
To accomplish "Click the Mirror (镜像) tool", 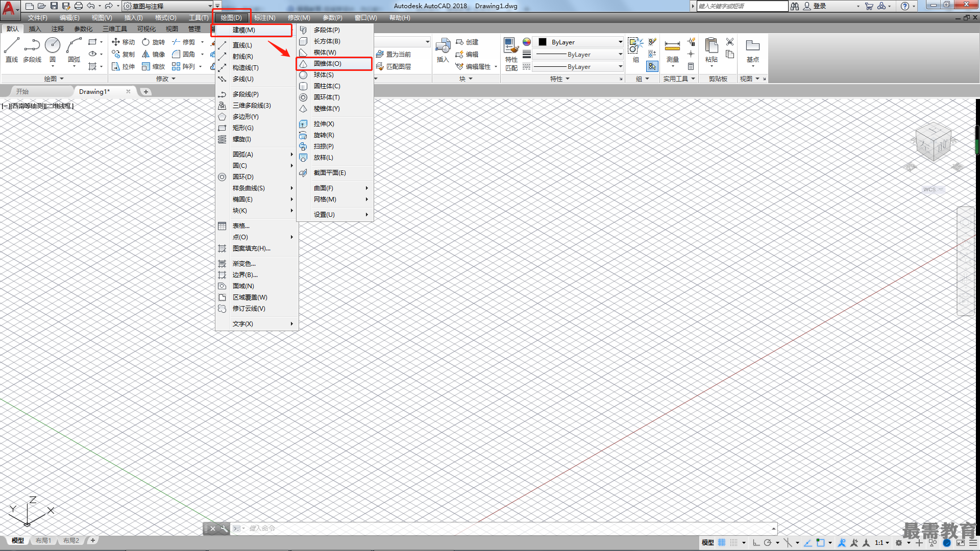I will (x=154, y=55).
